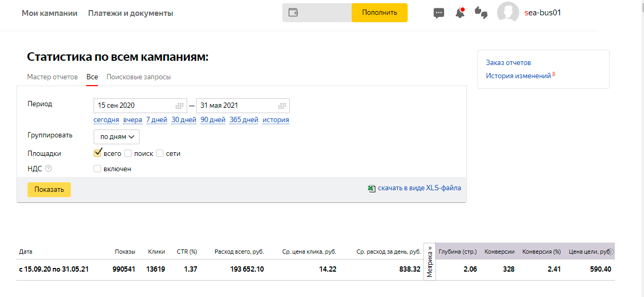Open the "по дням" grouping dropdown
644x297 pixels.
pyautogui.click(x=117, y=137)
